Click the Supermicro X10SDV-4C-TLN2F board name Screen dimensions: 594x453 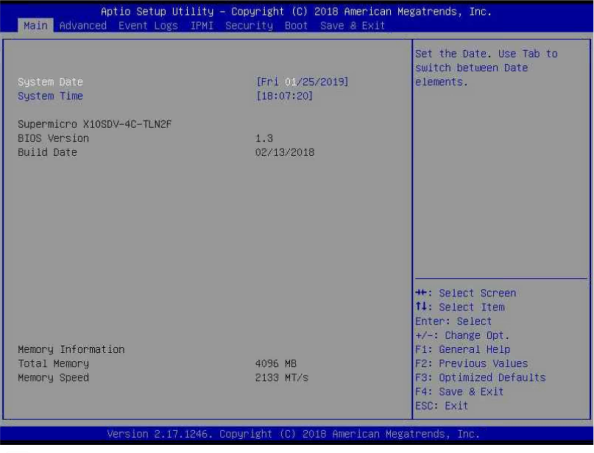click(95, 124)
